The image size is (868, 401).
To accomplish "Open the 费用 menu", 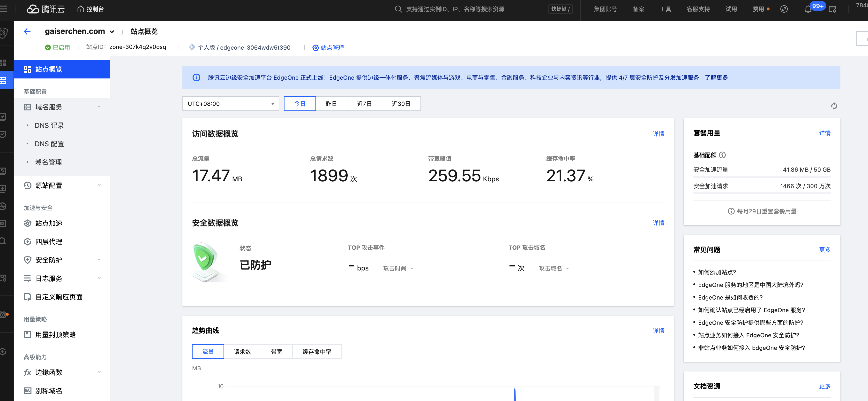I will [758, 9].
